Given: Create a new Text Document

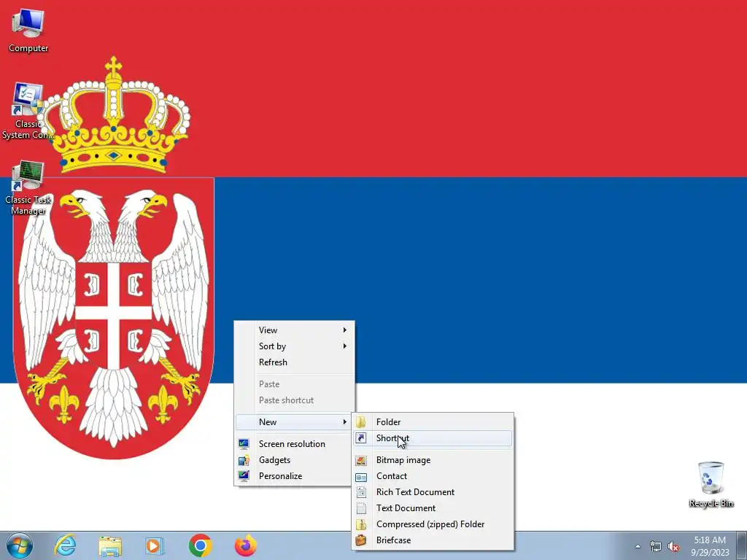Looking at the screenshot, I should pyautogui.click(x=433, y=508).
